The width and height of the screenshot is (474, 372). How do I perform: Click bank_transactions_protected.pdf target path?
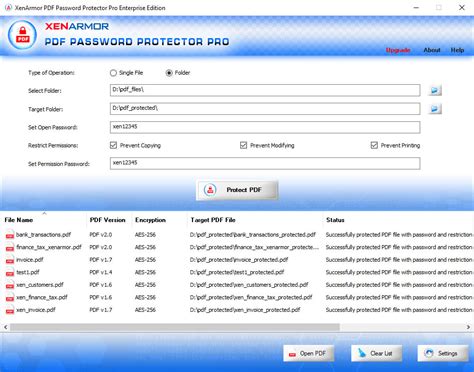coord(253,235)
